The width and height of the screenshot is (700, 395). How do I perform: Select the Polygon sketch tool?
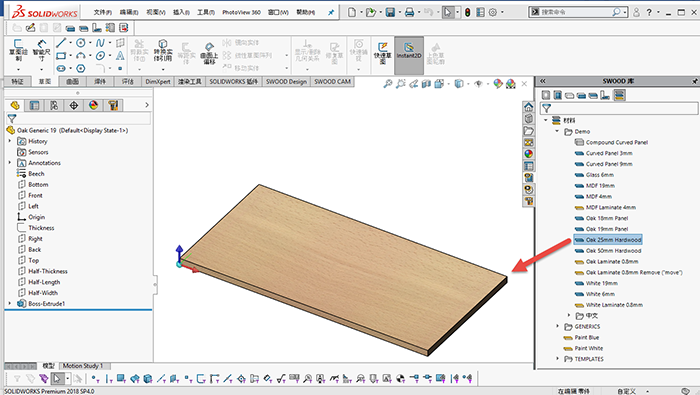click(x=81, y=68)
